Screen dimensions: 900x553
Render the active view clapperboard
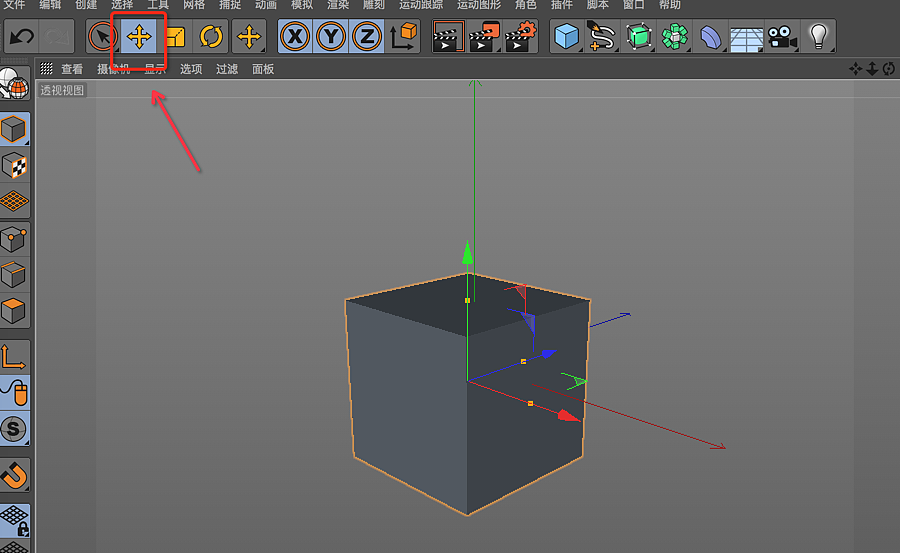click(448, 37)
